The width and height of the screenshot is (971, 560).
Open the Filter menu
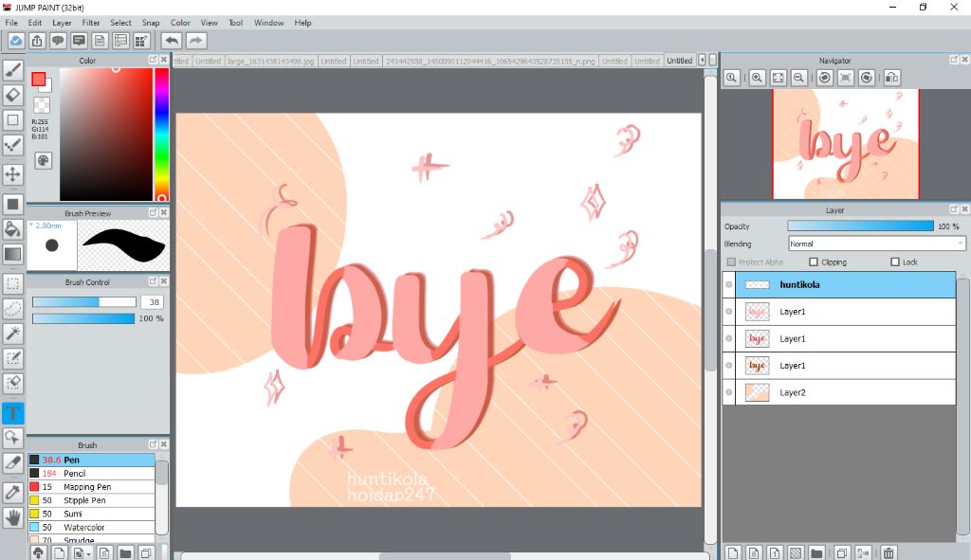click(x=91, y=23)
